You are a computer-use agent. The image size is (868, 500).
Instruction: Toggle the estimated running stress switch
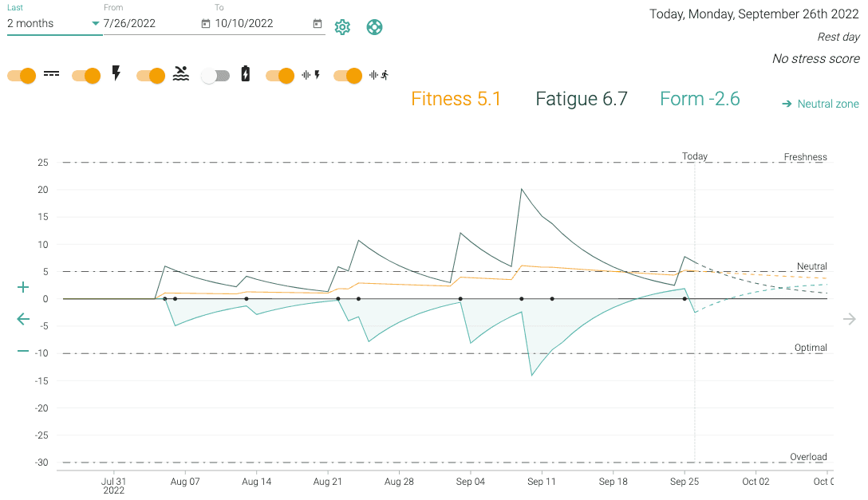click(x=348, y=76)
